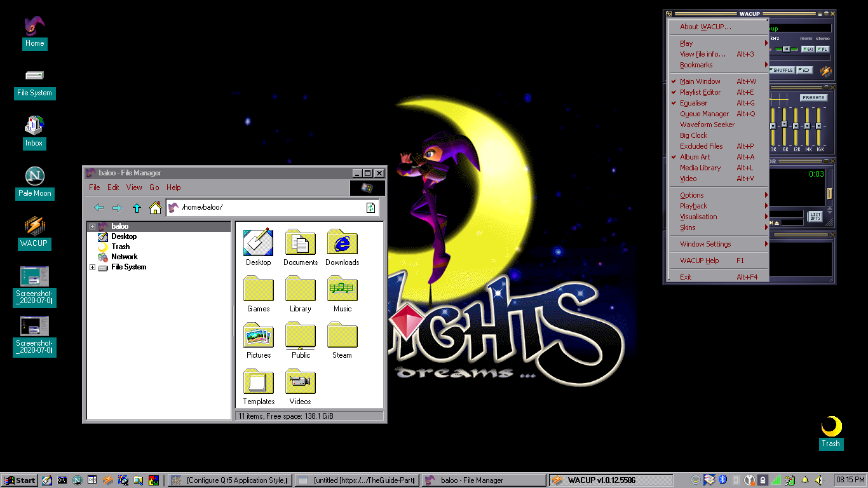
Task: Click the forward arrow in File Manager
Action: pyautogui.click(x=117, y=208)
